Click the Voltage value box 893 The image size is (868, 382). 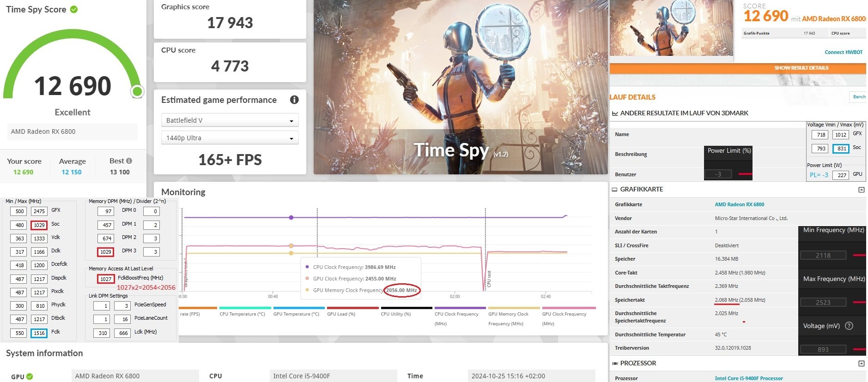[823, 349]
